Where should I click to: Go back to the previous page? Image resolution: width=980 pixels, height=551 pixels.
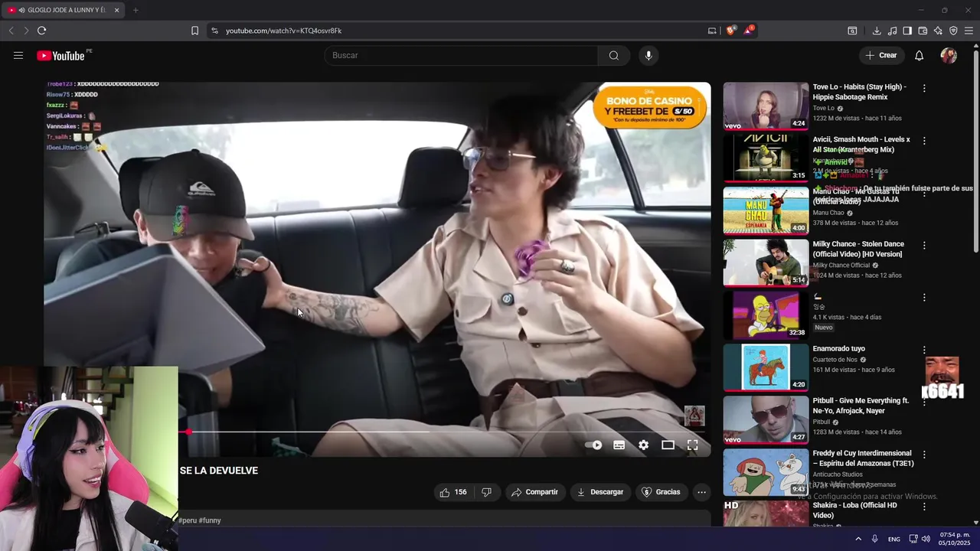(x=11, y=31)
